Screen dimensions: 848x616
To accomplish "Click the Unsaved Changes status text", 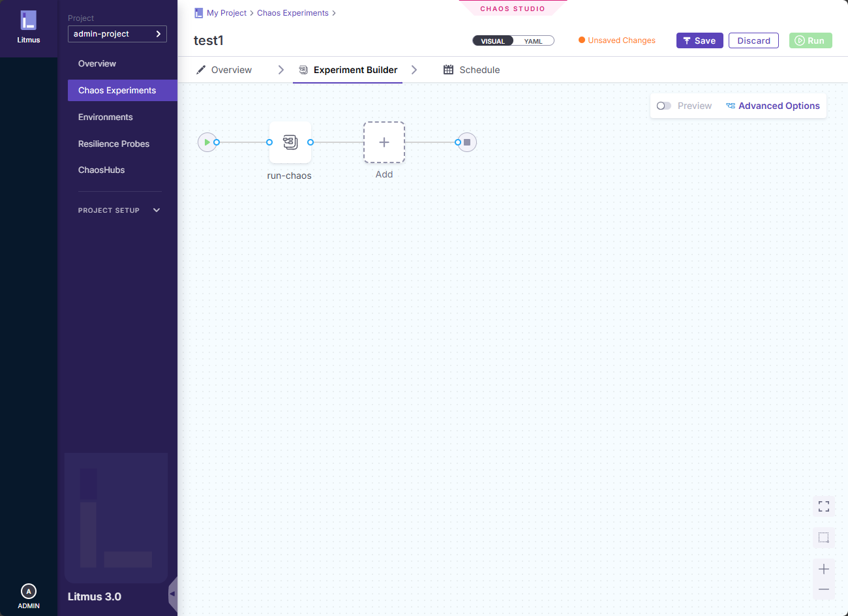I will point(622,40).
